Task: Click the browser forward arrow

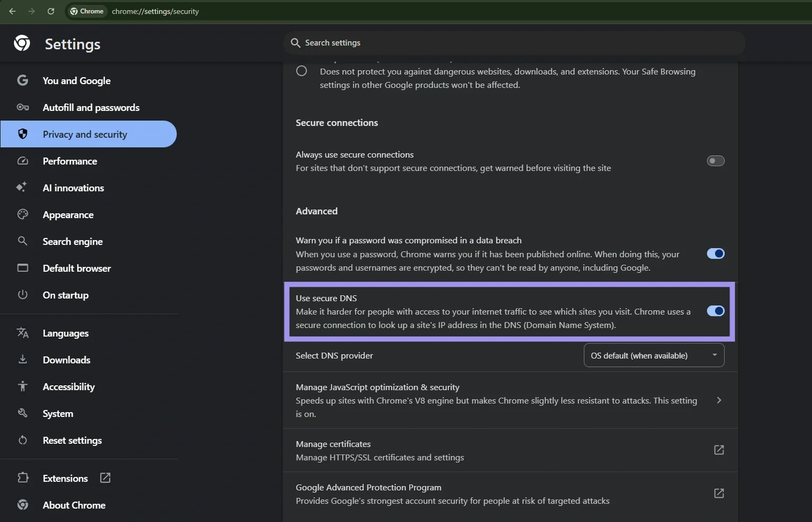Action: [x=32, y=11]
